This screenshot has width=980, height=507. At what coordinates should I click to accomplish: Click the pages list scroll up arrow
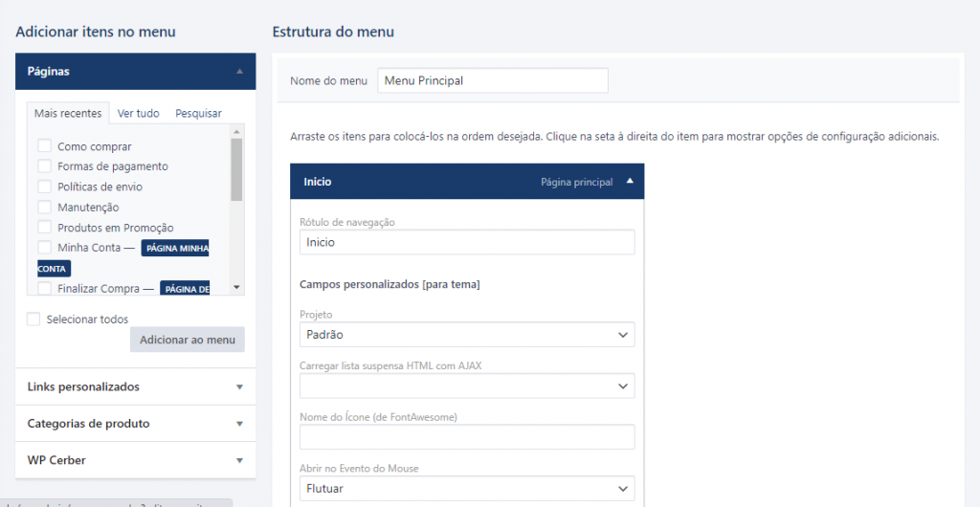click(x=236, y=132)
